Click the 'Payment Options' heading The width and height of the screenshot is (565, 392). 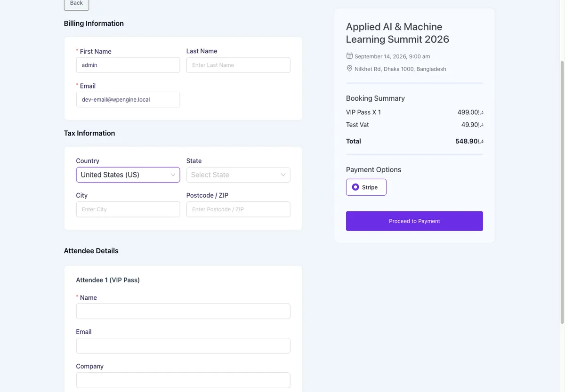[373, 170]
